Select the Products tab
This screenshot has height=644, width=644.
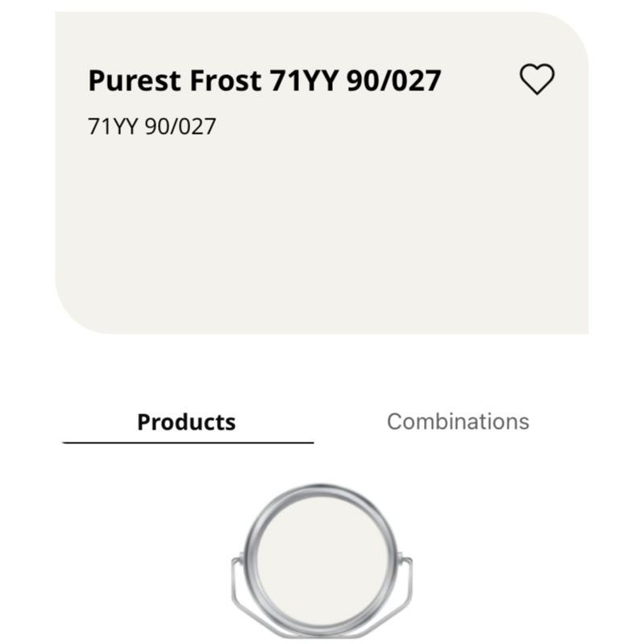[x=186, y=422]
